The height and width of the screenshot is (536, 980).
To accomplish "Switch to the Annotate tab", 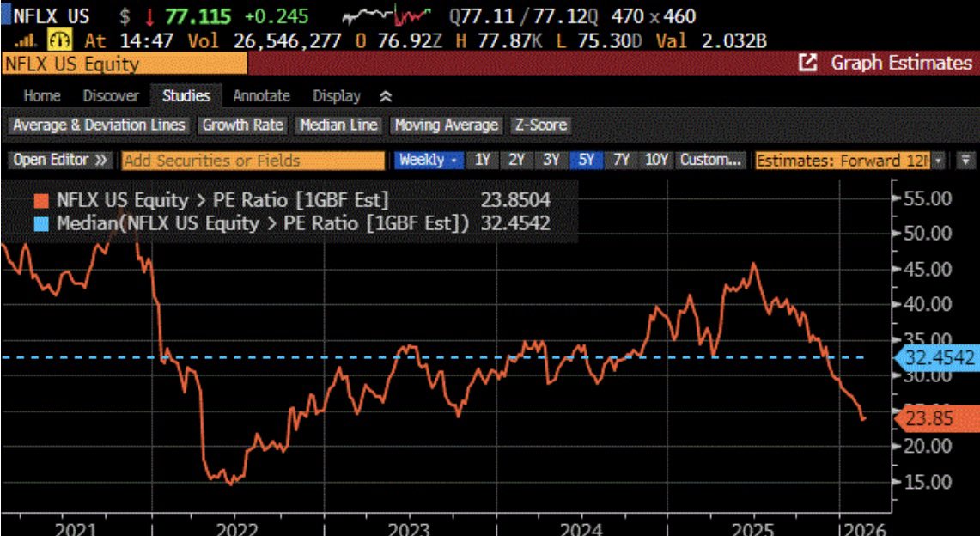I will [x=261, y=96].
